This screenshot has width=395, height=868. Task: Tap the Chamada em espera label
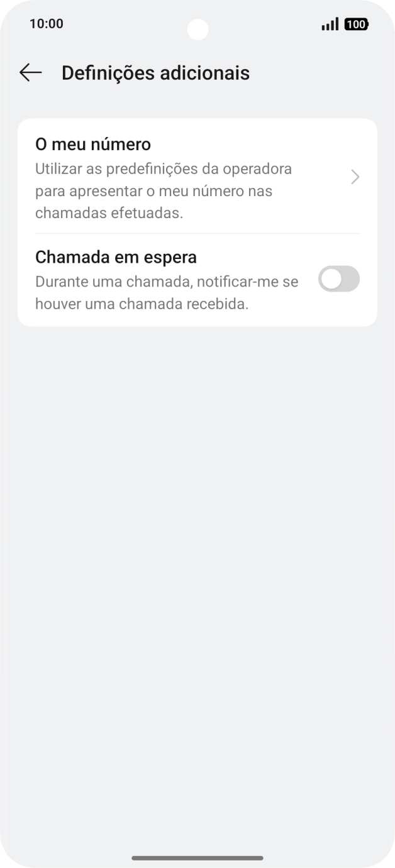[116, 256]
